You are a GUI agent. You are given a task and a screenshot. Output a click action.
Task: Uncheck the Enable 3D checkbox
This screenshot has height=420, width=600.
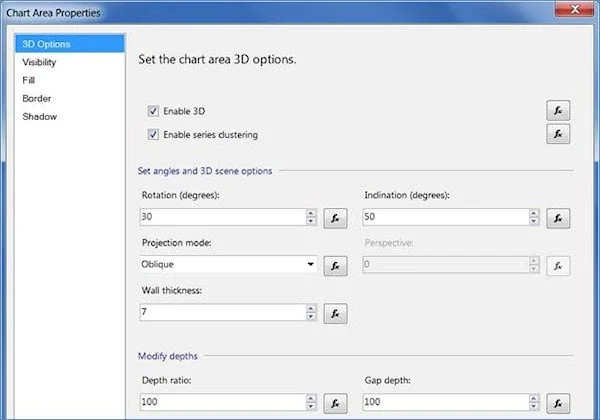point(153,111)
